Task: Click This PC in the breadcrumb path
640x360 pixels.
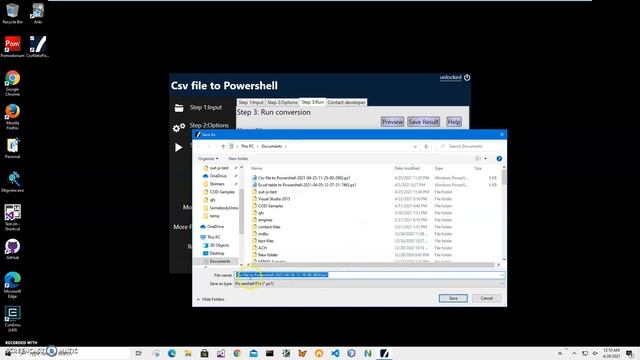Action: (x=247, y=146)
